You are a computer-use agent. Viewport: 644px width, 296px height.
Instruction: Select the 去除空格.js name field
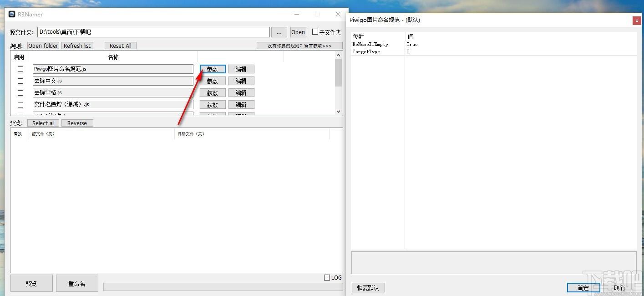(x=113, y=93)
